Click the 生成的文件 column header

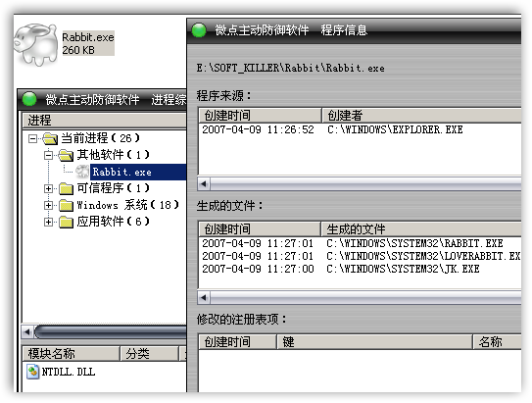[421, 228]
